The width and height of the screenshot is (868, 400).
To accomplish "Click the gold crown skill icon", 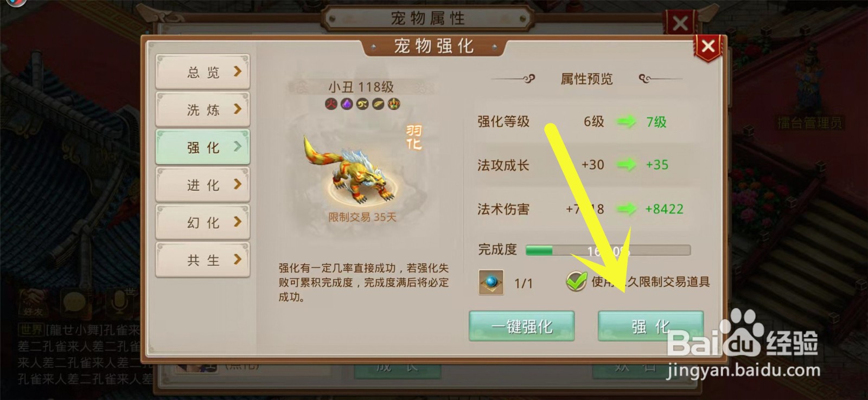I will pyautogui.click(x=394, y=104).
